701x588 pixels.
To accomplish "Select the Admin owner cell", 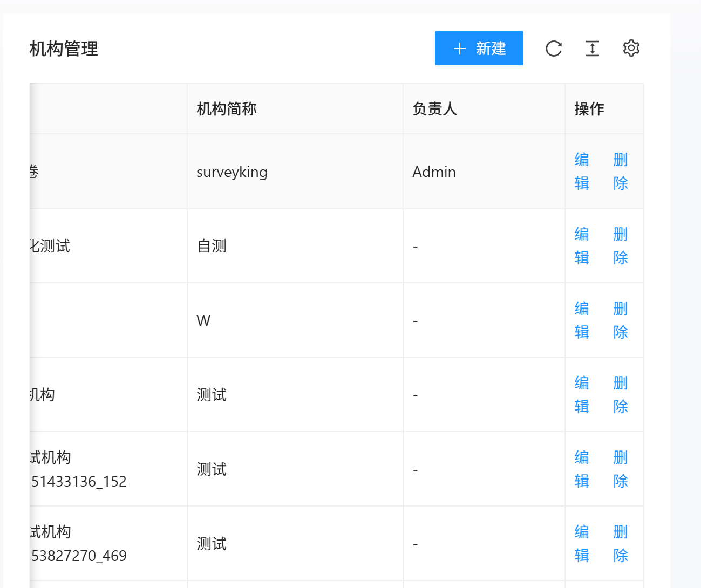I will click(484, 171).
